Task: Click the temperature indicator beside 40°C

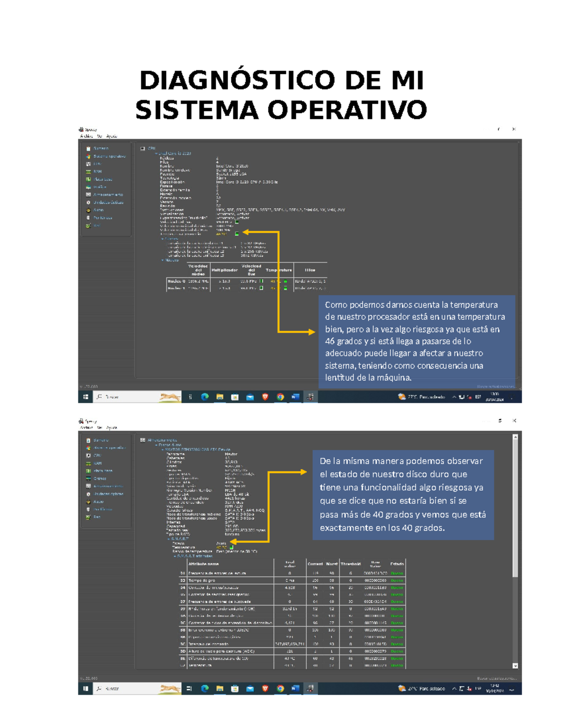Action: (x=231, y=547)
